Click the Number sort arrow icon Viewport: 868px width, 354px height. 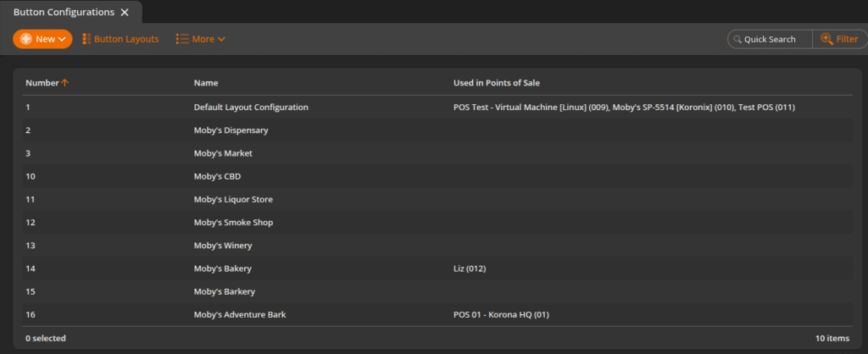(x=64, y=83)
